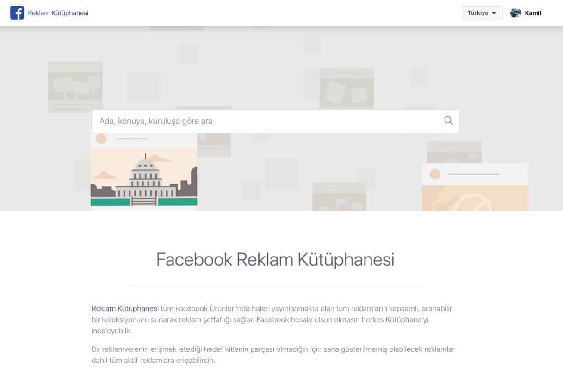Open the Türkiye country dropdown
The height and width of the screenshot is (392, 563).
click(482, 13)
